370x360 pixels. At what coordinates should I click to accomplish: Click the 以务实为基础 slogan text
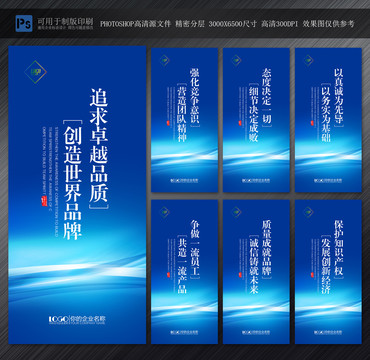point(326,114)
